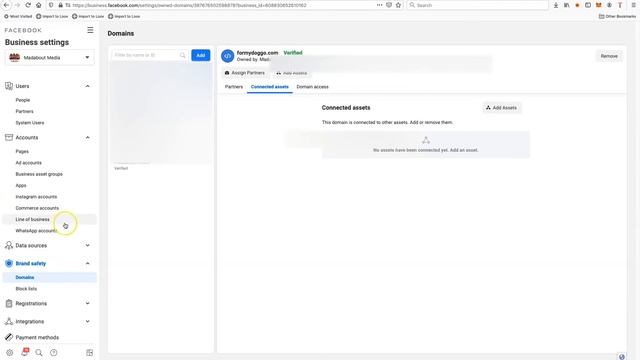Click the Payment methods pencil icon
640x360 pixels.
click(x=9, y=337)
